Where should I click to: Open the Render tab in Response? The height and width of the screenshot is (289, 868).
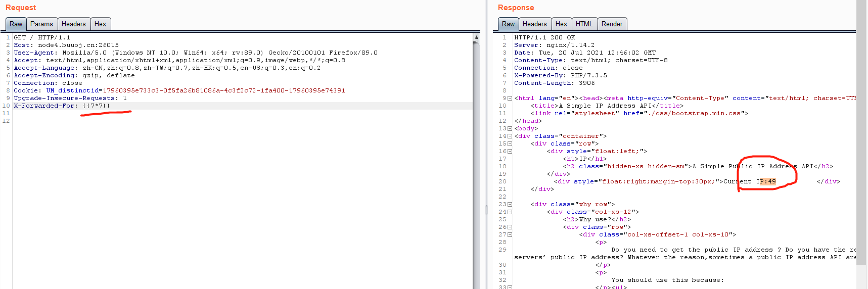coord(612,24)
